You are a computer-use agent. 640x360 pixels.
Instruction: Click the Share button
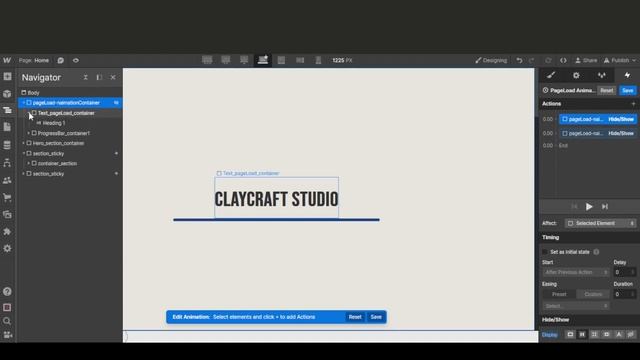click(586, 60)
